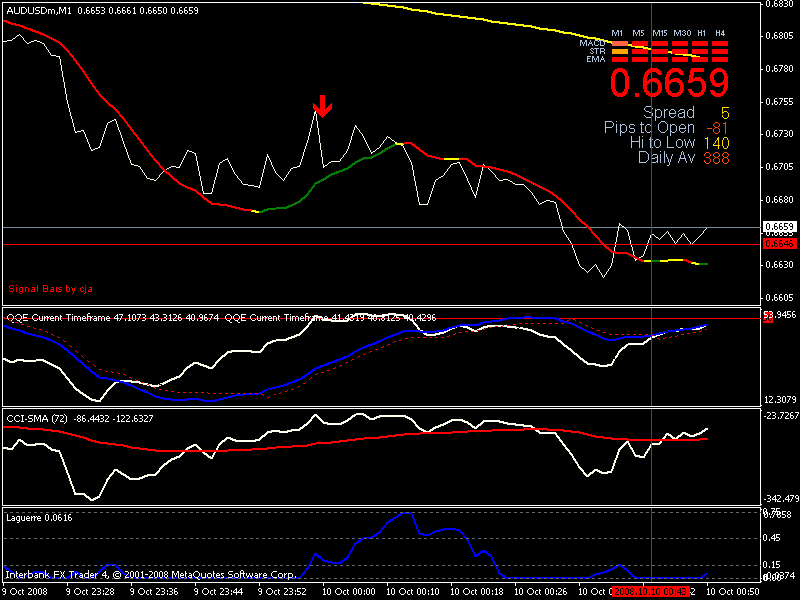Click the M15 MACD signal bar
The image size is (800, 600).
pos(659,43)
